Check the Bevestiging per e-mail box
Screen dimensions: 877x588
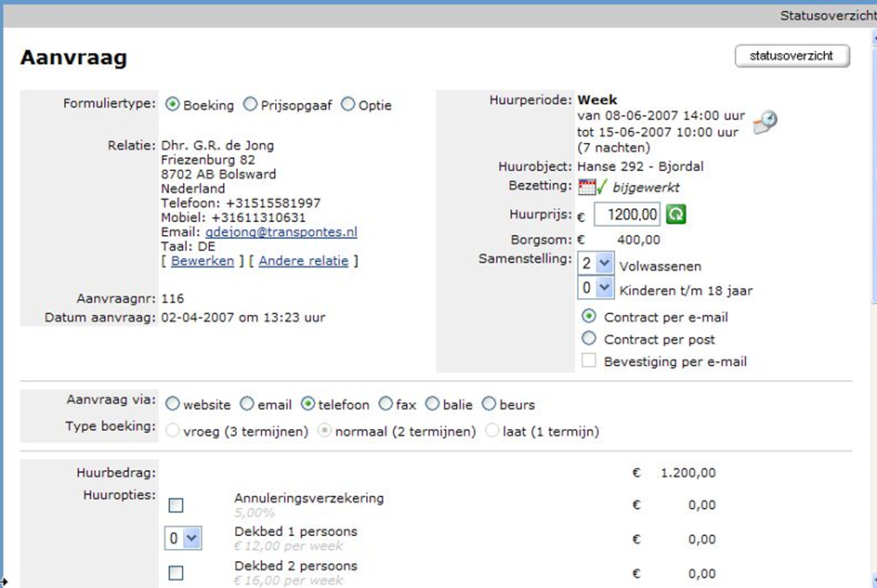(588, 361)
